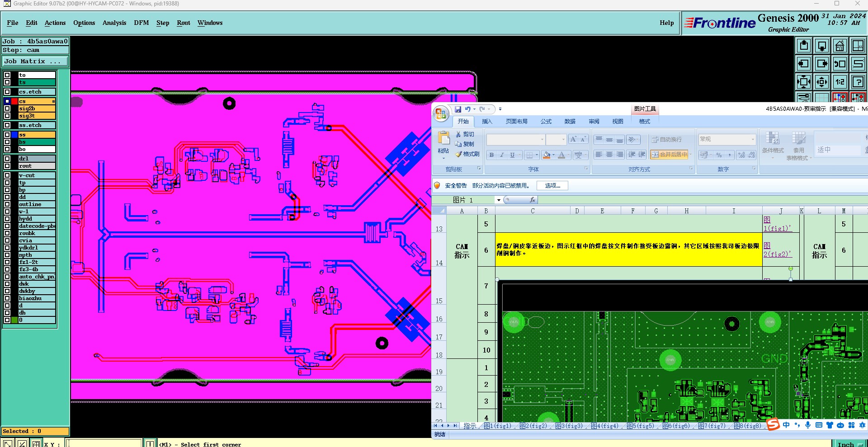868x447 pixels.
Task: Click the Underline U icon in Excel ribbon
Action: [512, 155]
